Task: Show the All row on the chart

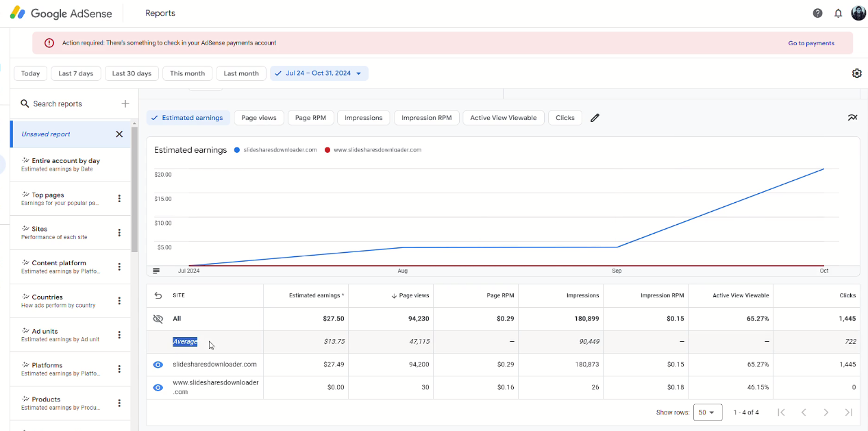Action: [x=158, y=319]
